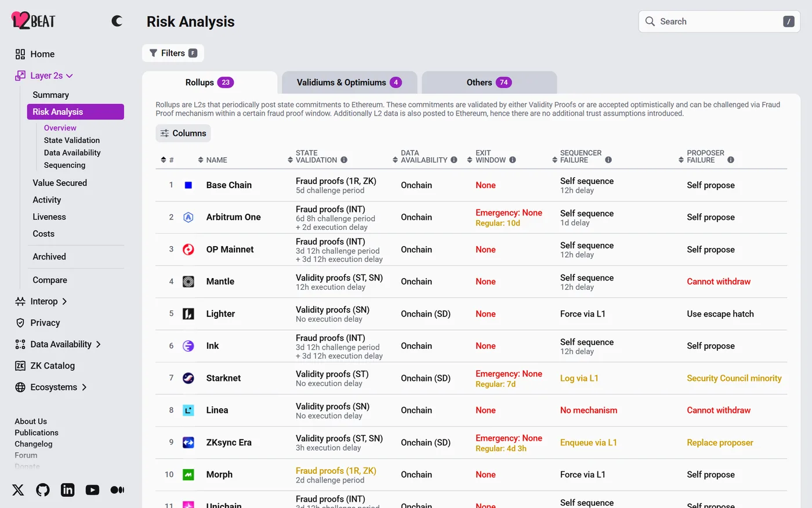Click the Arbitrum One project icon
The width and height of the screenshot is (812, 508).
188,217
